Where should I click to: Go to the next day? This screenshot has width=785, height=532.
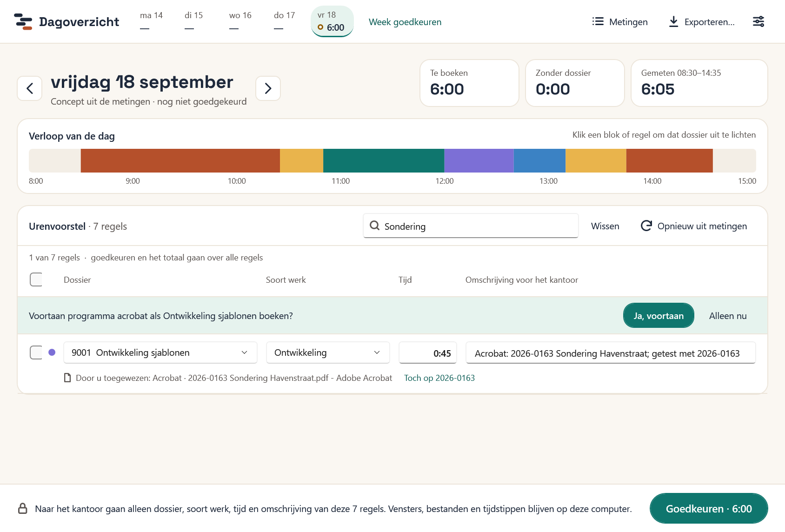pos(268,88)
